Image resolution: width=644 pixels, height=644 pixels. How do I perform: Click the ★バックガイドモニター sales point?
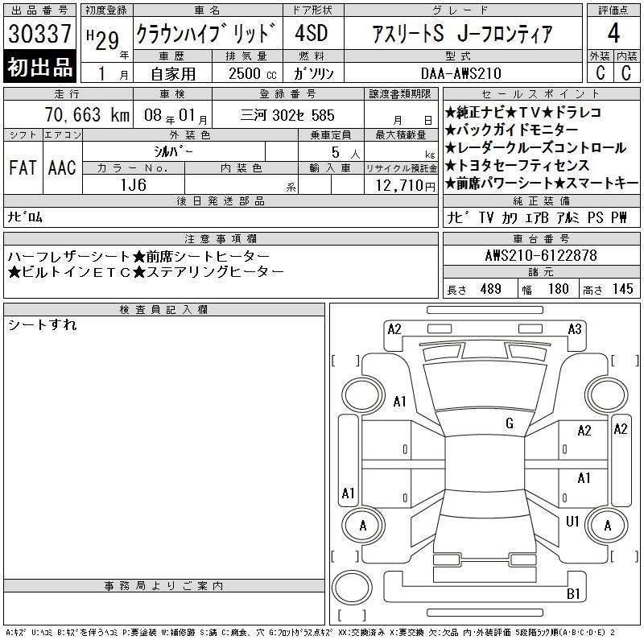pos(511,130)
